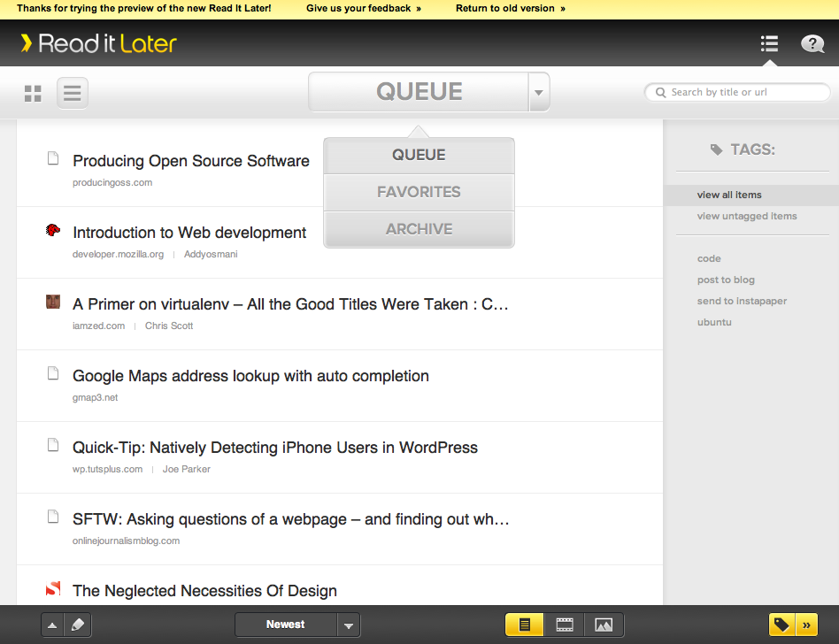Click the tag icon beside TAGS heading
Image resolution: width=839 pixels, height=644 pixels.
coord(717,149)
